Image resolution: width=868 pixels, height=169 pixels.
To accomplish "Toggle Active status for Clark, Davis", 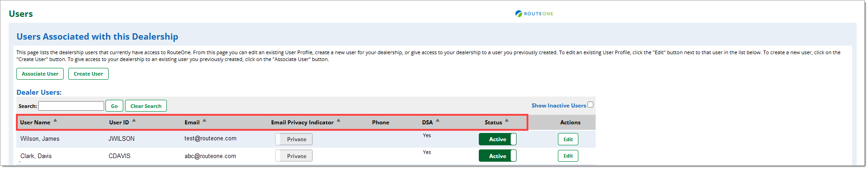I will [x=497, y=156].
